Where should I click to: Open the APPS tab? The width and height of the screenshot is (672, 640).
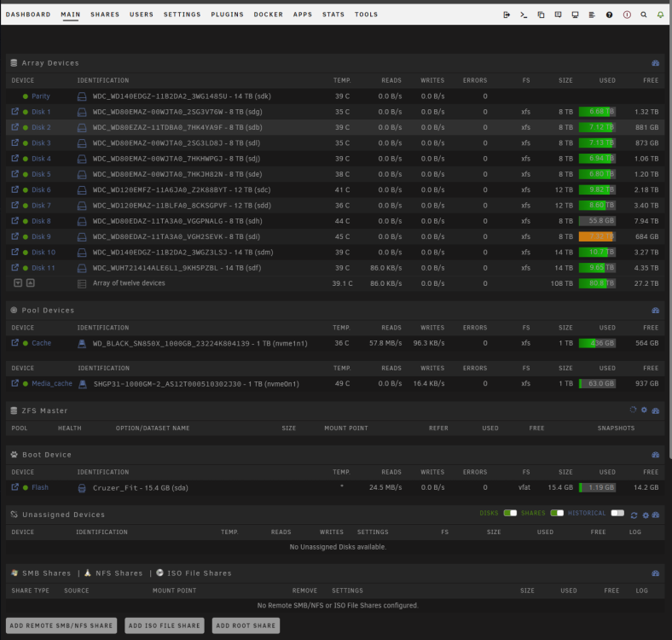[303, 15]
